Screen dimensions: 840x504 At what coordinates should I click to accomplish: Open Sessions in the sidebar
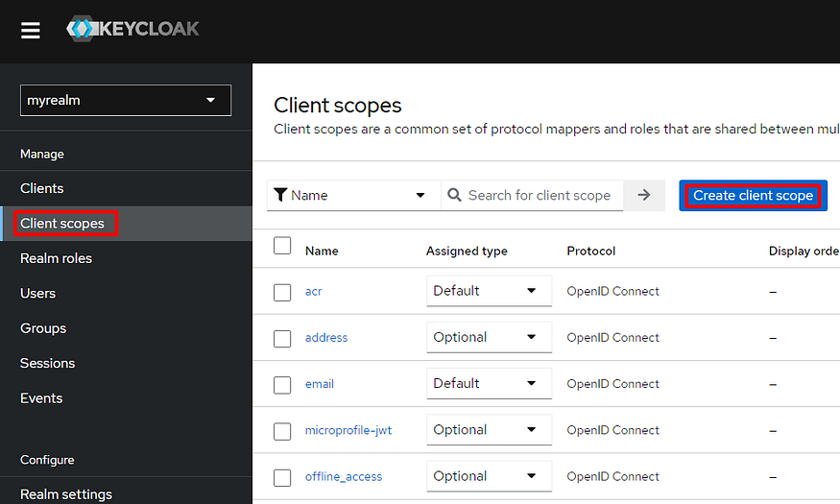(126, 363)
